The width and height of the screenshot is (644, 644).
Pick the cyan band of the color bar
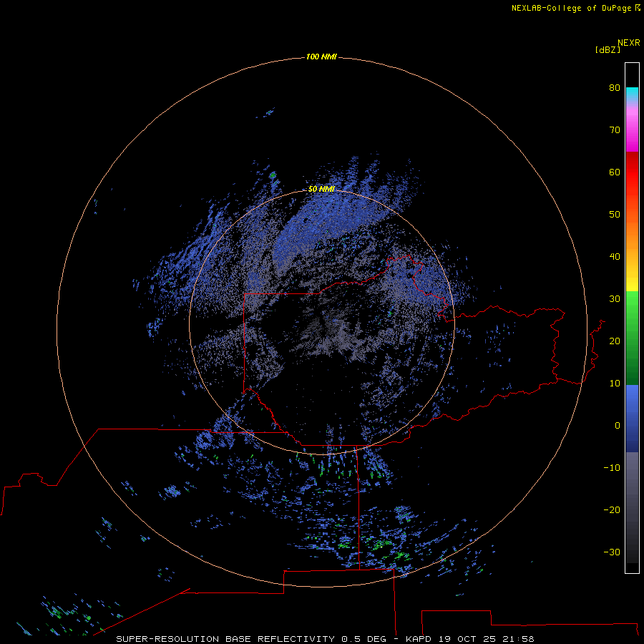pos(632,94)
